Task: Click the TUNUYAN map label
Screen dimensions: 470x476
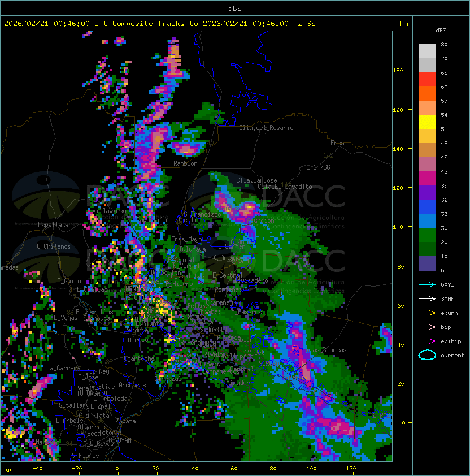Action: 120,440
